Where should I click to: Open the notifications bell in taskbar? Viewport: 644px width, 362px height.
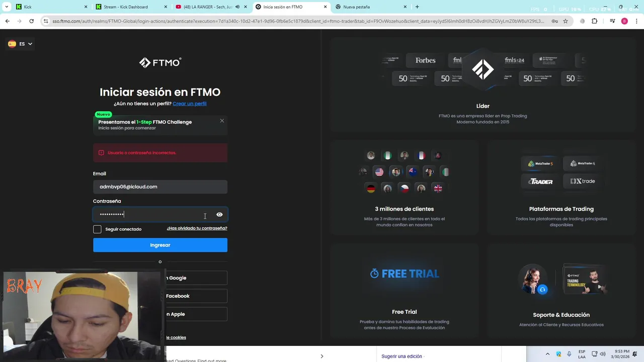[635, 354]
